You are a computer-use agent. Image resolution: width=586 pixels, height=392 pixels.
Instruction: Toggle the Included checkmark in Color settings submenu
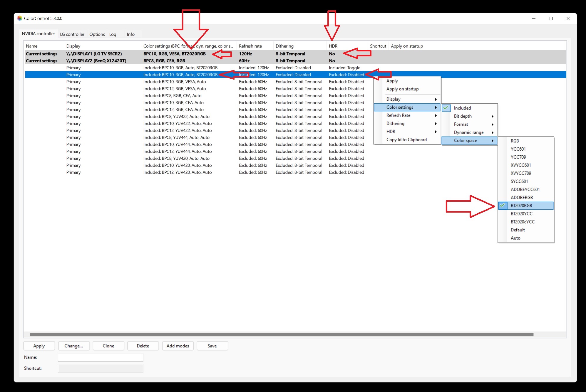point(462,108)
